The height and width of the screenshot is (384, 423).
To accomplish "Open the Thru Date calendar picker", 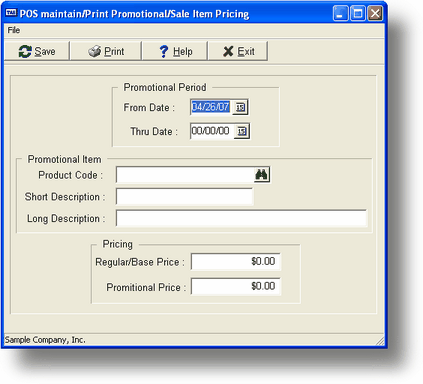I will [x=242, y=131].
